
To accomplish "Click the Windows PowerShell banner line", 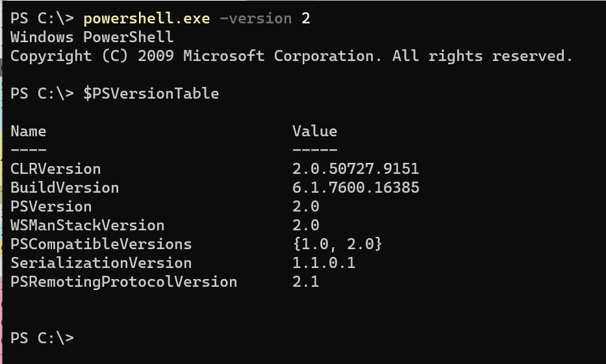I will coord(92,38).
